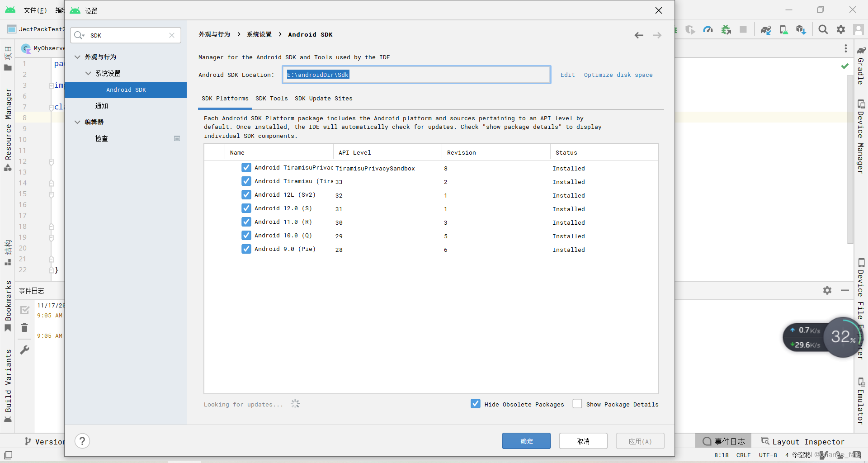This screenshot has width=868, height=463.
Task: Click the 取消 button
Action: [583, 441]
